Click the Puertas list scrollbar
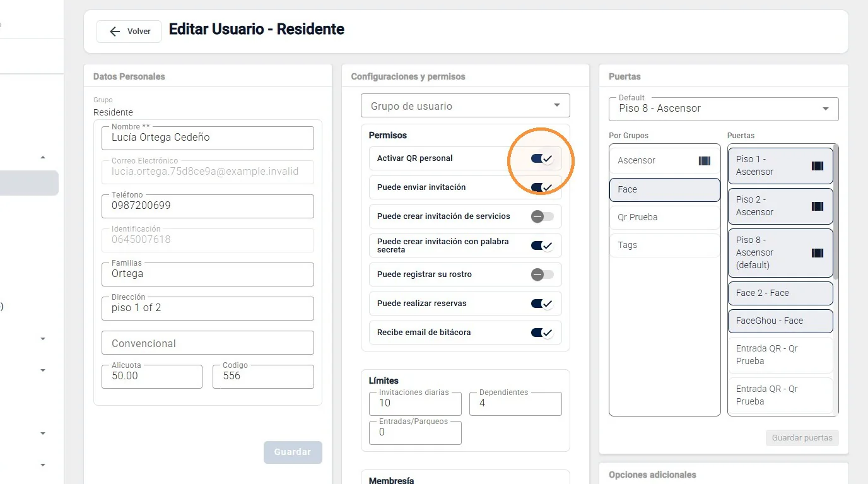Image resolution: width=868 pixels, height=484 pixels. click(836, 211)
